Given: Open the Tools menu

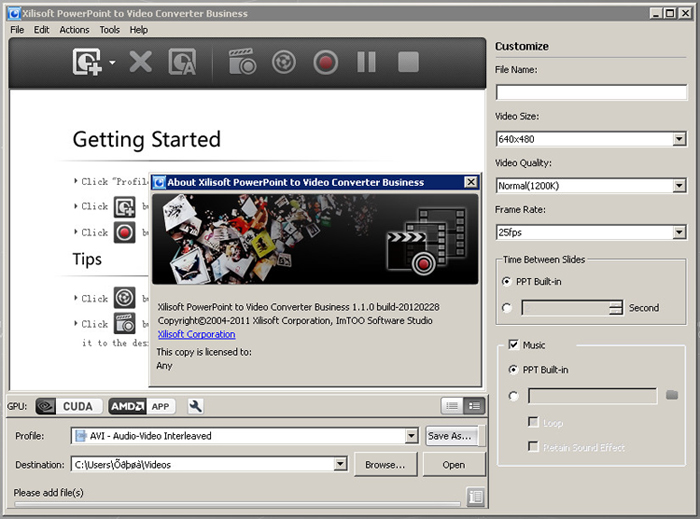Looking at the screenshot, I should click(x=109, y=30).
